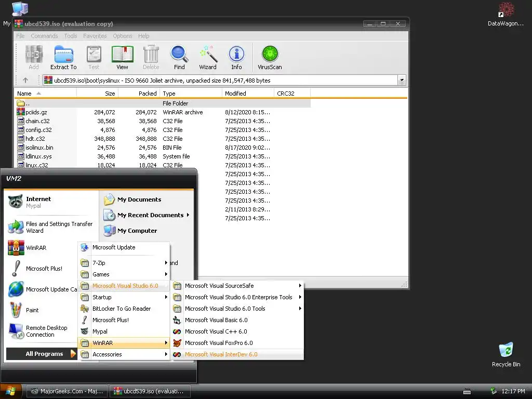
Task: Expand WinRAR folder in All Programs
Action: coord(124,343)
